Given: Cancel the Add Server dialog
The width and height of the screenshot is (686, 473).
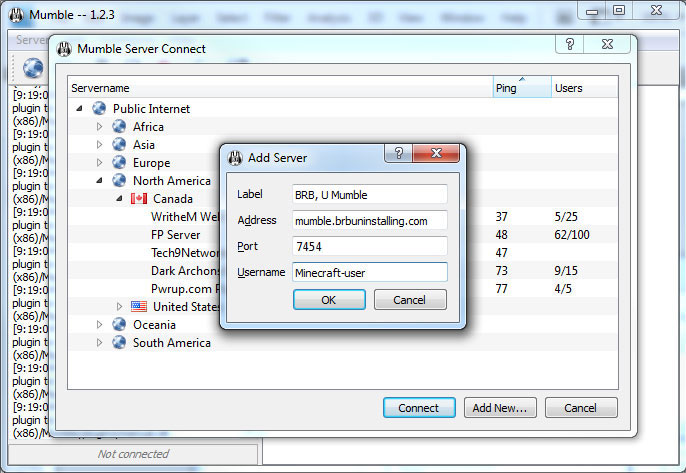Looking at the screenshot, I should 410,300.
